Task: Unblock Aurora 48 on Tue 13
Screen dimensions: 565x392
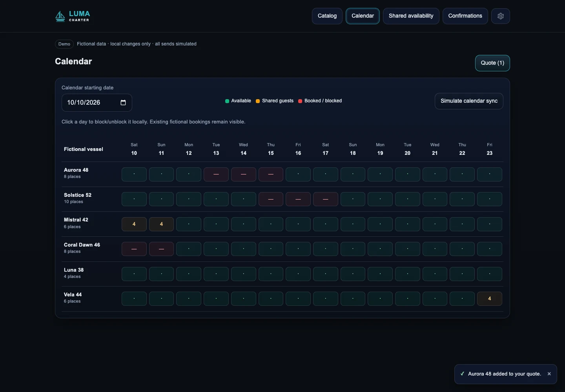Action: (x=216, y=174)
